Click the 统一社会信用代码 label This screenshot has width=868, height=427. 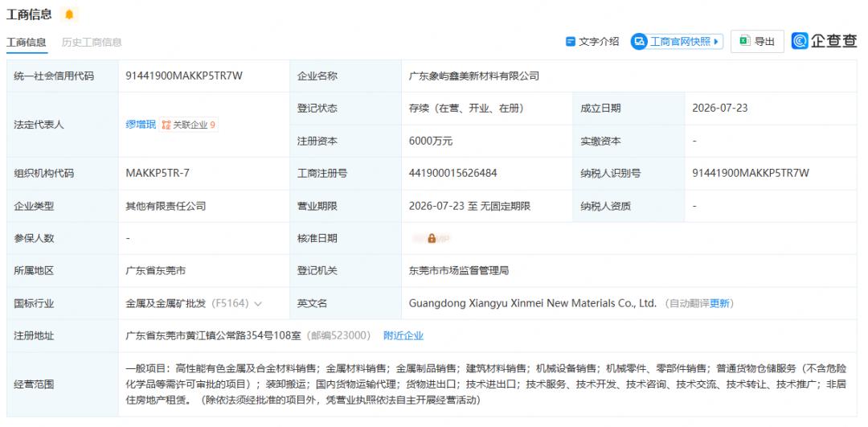[x=54, y=76]
